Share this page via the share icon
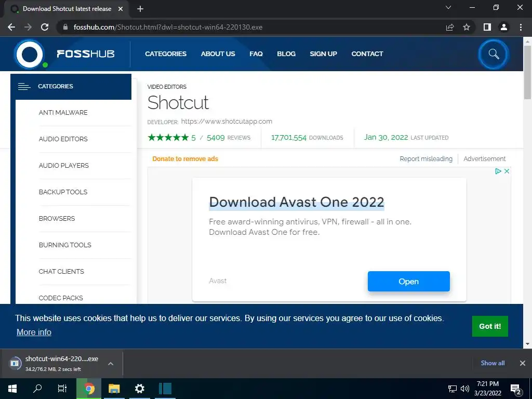532x399 pixels. coord(450,27)
